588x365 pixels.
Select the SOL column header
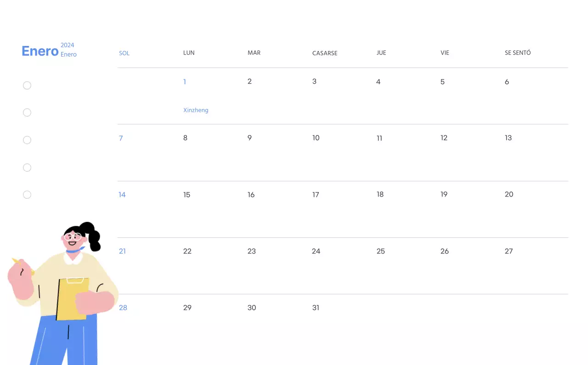pos(124,53)
